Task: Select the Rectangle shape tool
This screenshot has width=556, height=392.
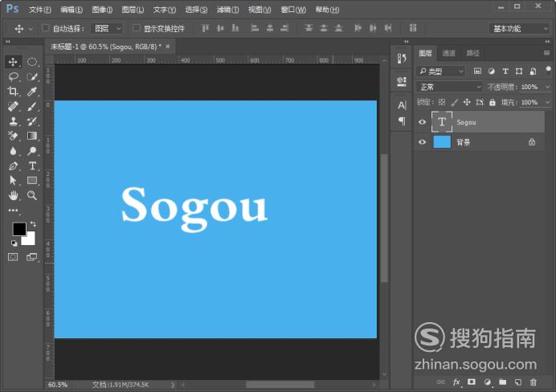Action: [32, 181]
